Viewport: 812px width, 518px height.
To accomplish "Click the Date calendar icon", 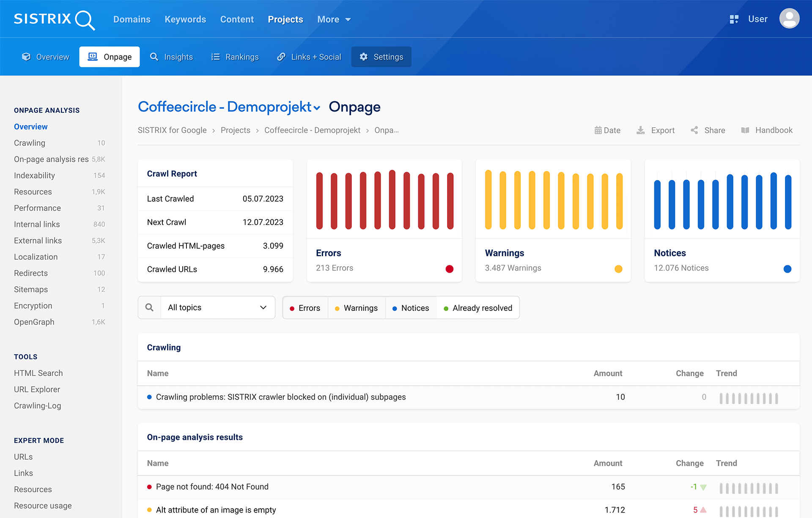I will point(598,130).
